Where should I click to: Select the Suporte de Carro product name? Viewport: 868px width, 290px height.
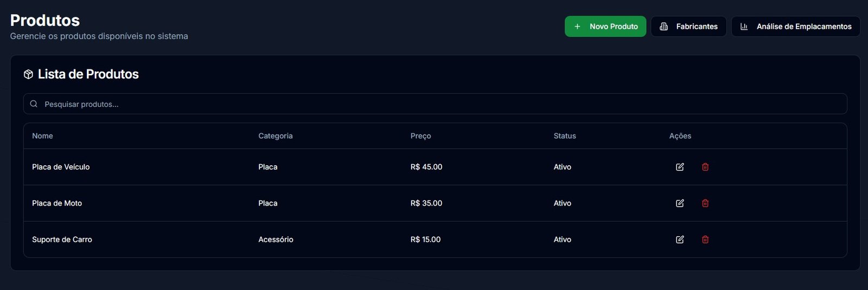(62, 240)
